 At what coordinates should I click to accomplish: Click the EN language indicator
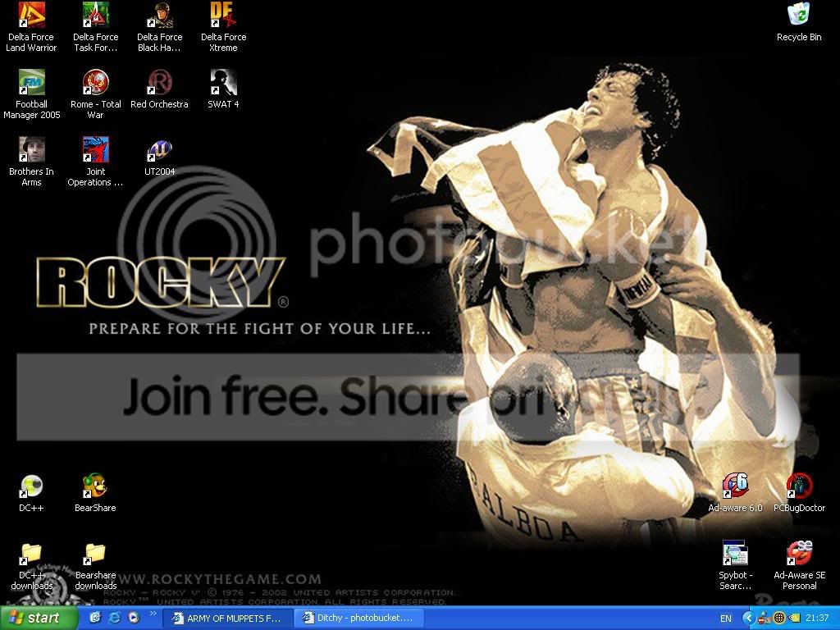coord(726,619)
